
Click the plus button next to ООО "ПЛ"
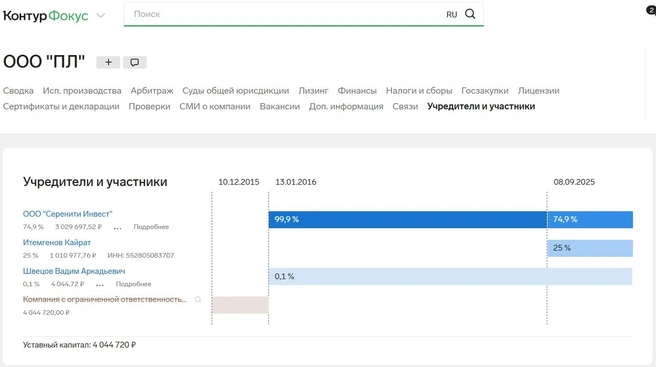108,62
